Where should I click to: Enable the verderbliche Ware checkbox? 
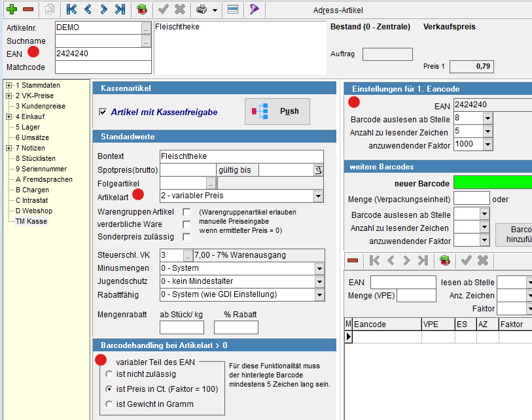[x=186, y=224]
